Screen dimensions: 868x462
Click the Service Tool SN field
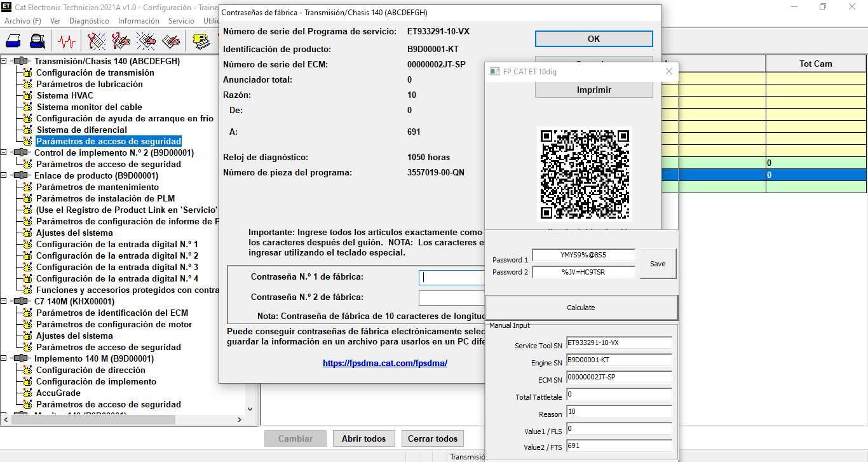coord(619,343)
